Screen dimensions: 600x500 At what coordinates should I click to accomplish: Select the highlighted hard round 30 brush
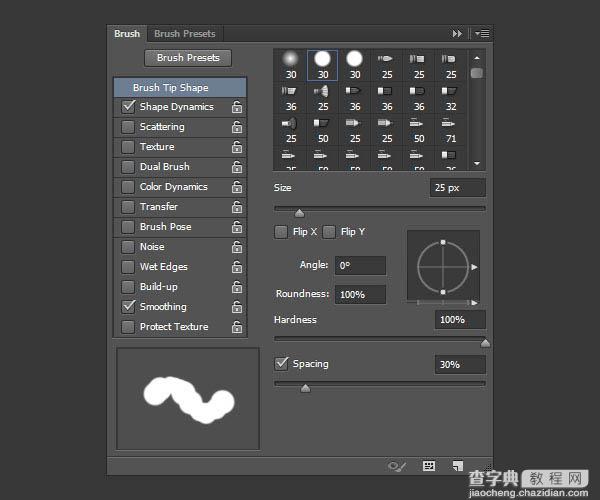[323, 65]
